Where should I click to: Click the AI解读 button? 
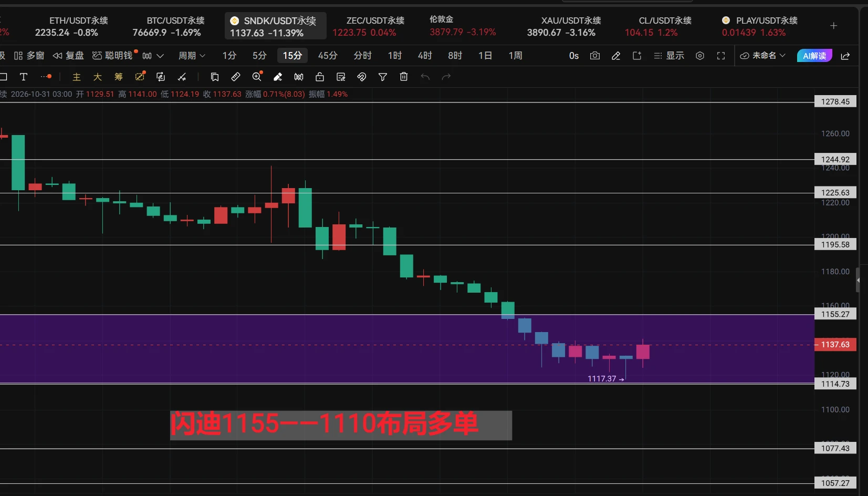(814, 56)
